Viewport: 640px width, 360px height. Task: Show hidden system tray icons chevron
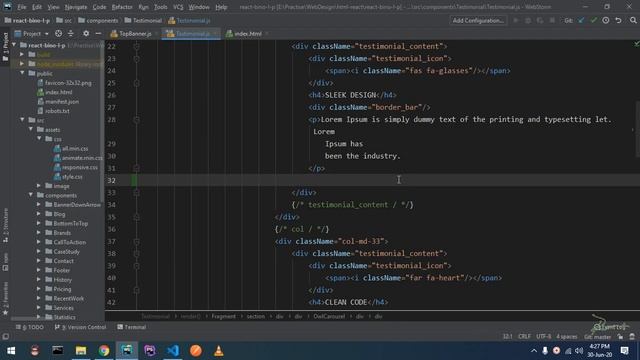534,351
